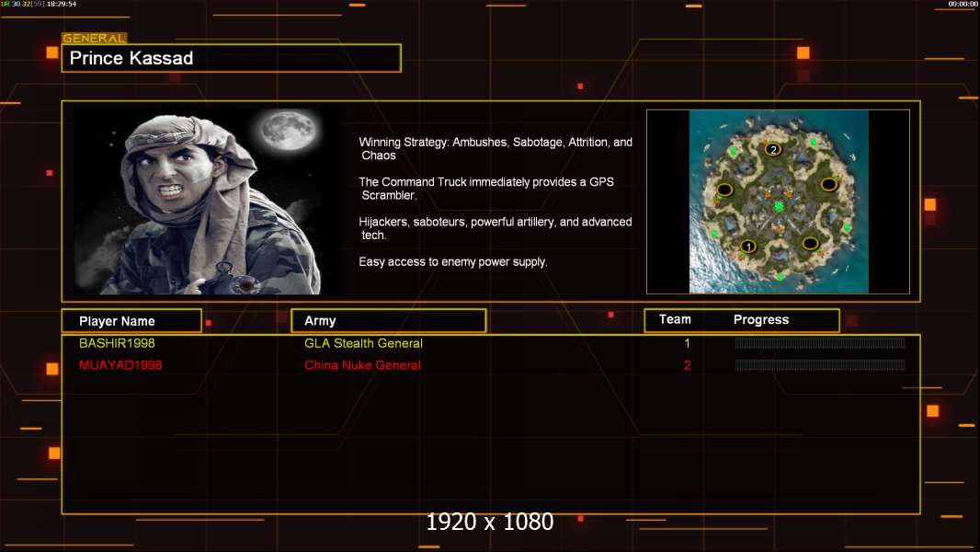This screenshot has height=552, width=980.
Task: Click the Hijackers, saboteurs description line
Action: (x=495, y=228)
